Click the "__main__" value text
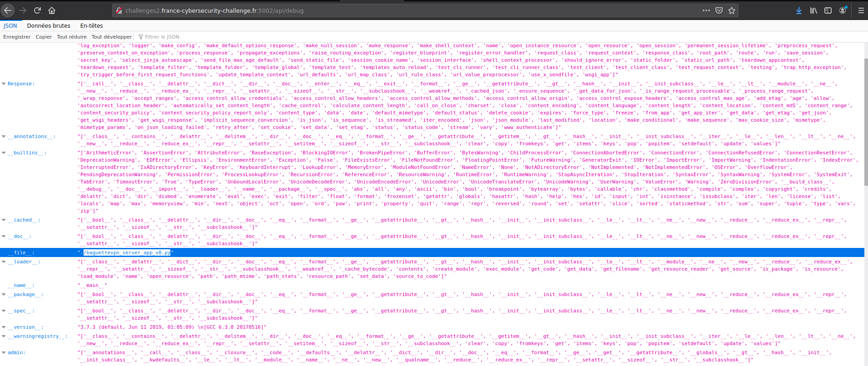Screen dimensions: 868x366 click(93, 286)
